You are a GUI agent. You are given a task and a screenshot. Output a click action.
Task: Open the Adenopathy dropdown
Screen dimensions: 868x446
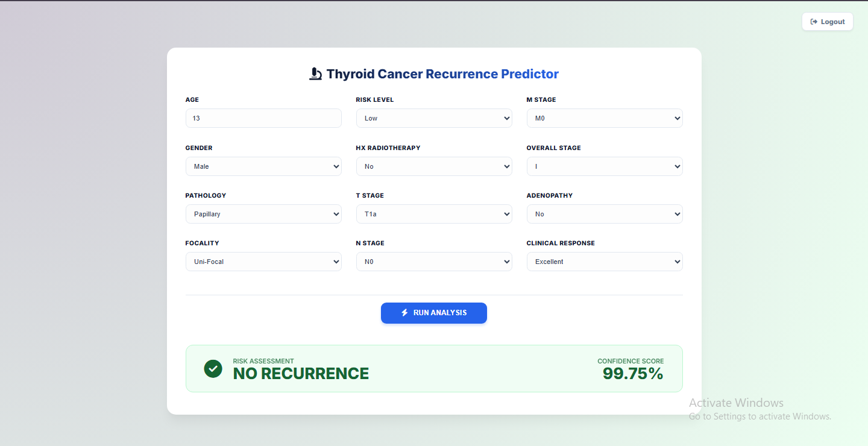pos(605,214)
